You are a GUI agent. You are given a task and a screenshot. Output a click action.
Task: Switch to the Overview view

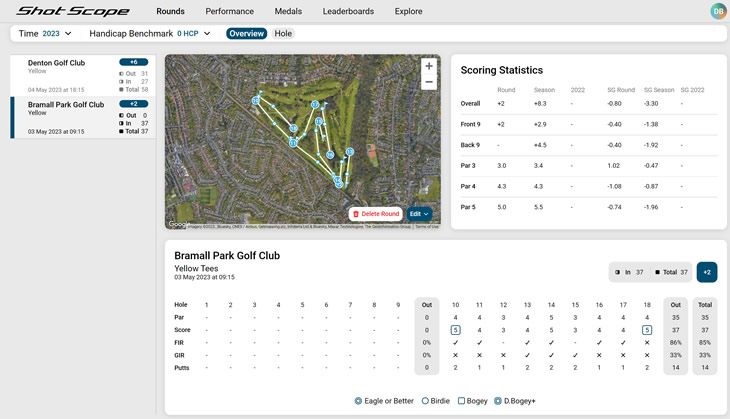(247, 34)
